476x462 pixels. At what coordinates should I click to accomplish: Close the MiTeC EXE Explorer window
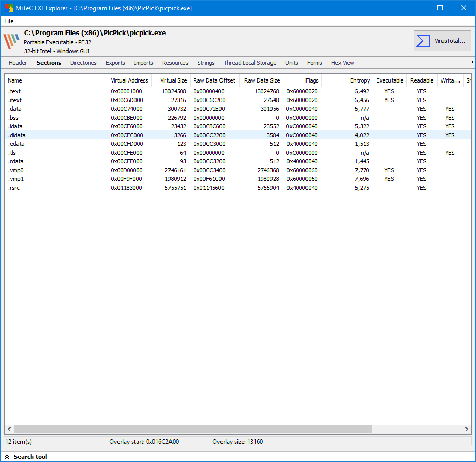pyautogui.click(x=464, y=8)
